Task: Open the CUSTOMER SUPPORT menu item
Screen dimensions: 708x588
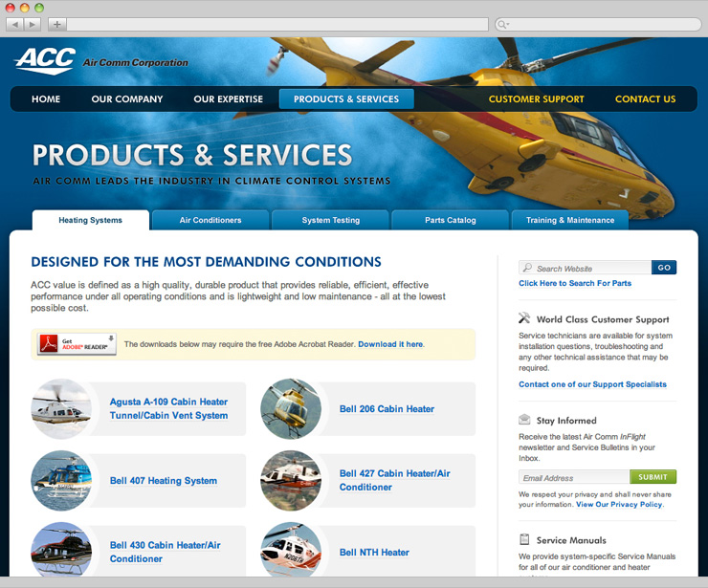Action: [537, 99]
